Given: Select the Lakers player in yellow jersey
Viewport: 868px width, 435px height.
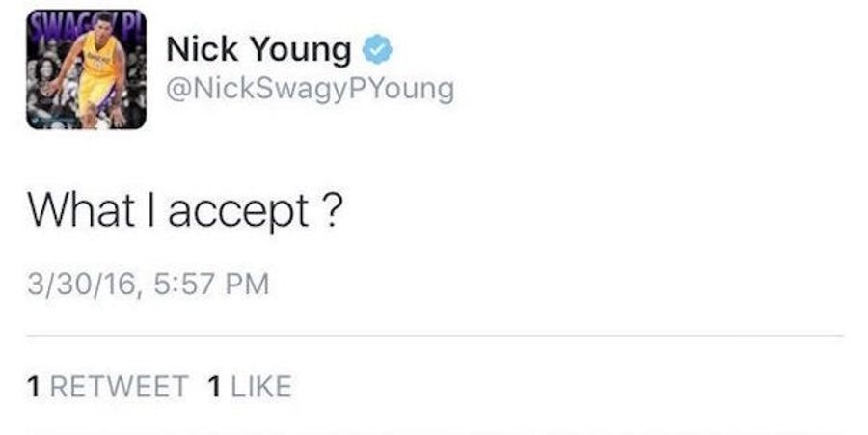Looking at the screenshot, I should [x=92, y=72].
